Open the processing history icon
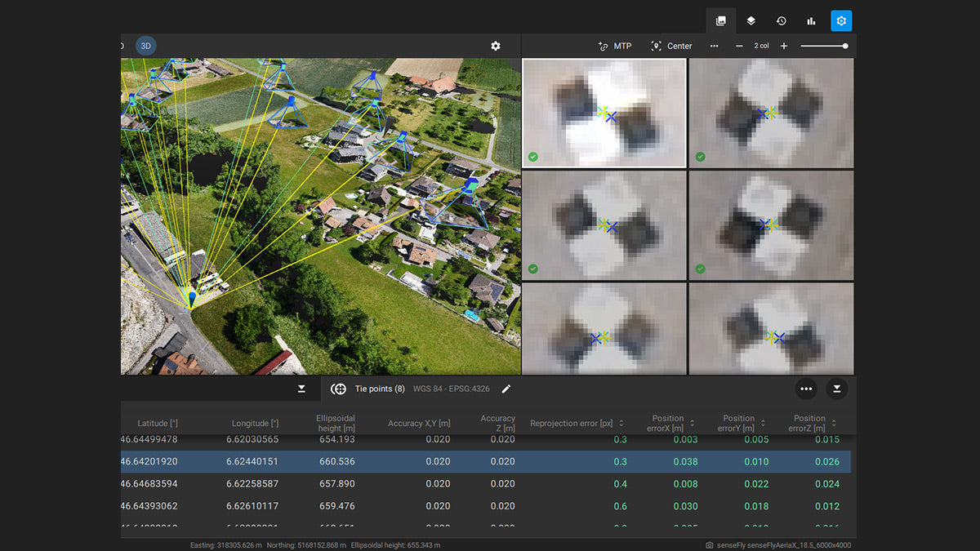Screen dimensions: 980x551 coord(781,21)
